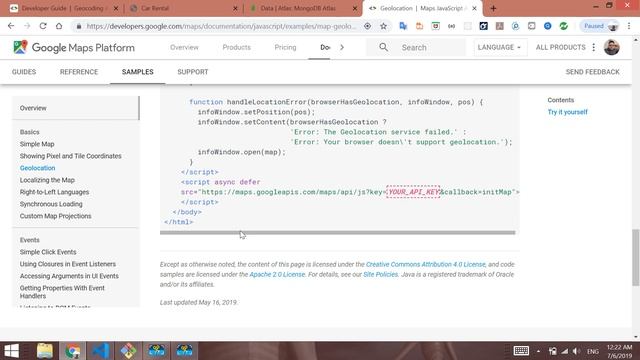Open Synchronous Loading sample

(51, 204)
